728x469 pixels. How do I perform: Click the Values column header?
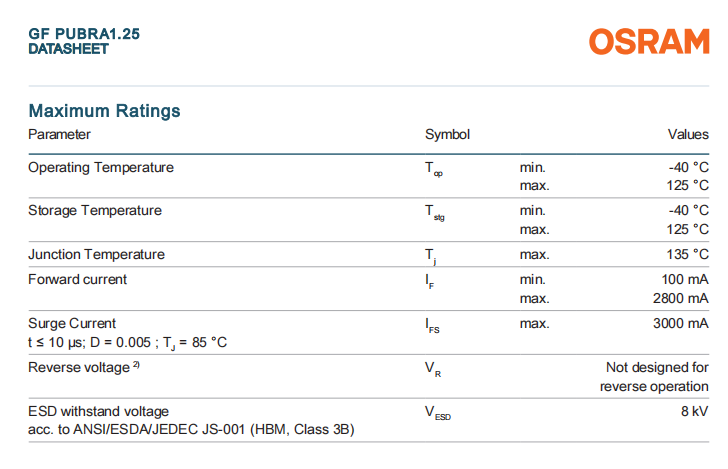pos(688,134)
